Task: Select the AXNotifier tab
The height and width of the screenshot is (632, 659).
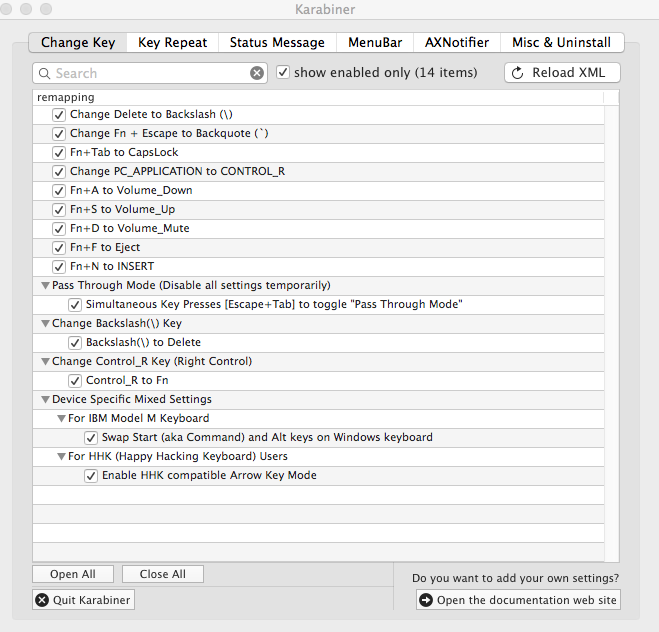Action: click(x=456, y=42)
